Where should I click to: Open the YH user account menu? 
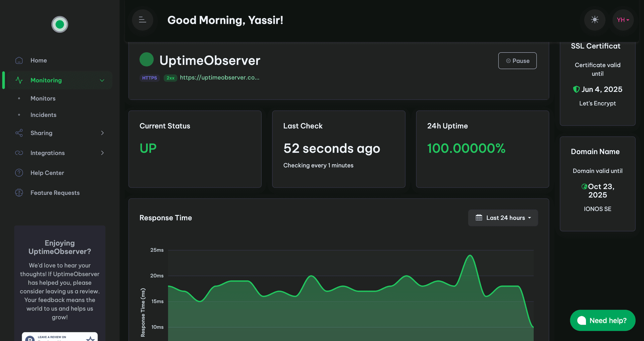[623, 20]
